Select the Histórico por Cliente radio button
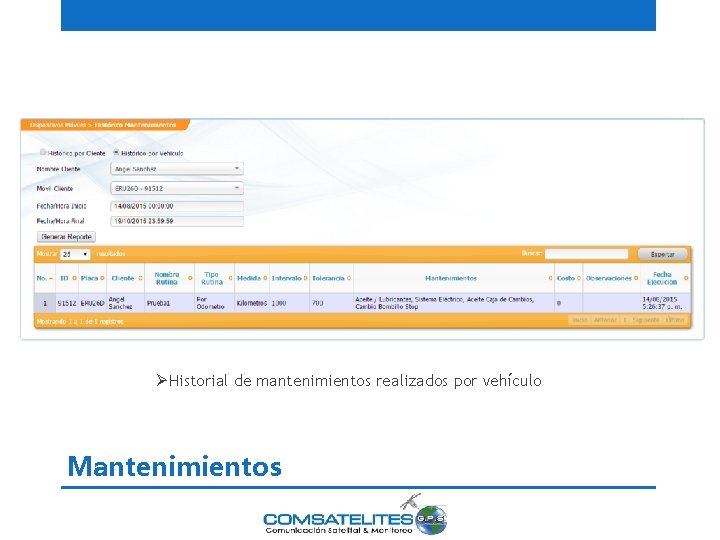The image size is (720, 540). click(43, 152)
